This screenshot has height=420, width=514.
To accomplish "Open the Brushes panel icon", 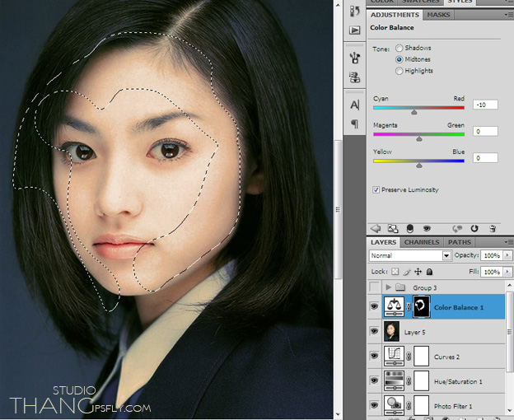I will pyautogui.click(x=354, y=58).
